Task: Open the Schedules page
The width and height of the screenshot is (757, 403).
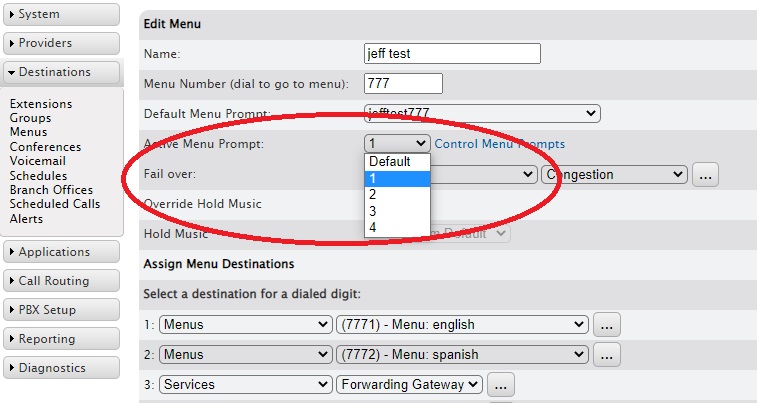Action: [x=38, y=176]
